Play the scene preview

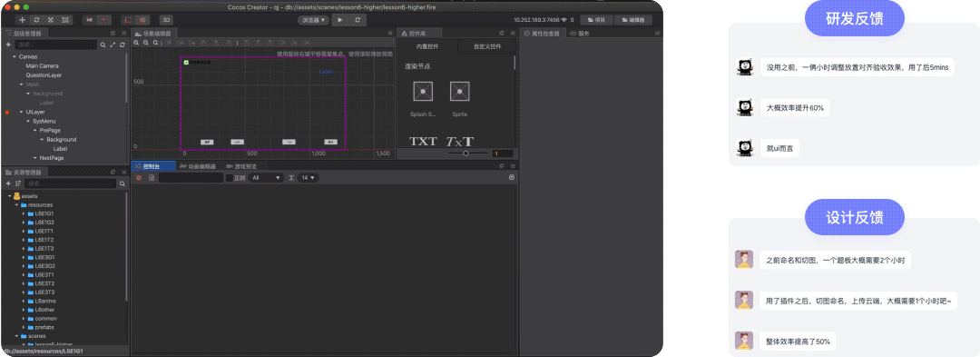340,20
